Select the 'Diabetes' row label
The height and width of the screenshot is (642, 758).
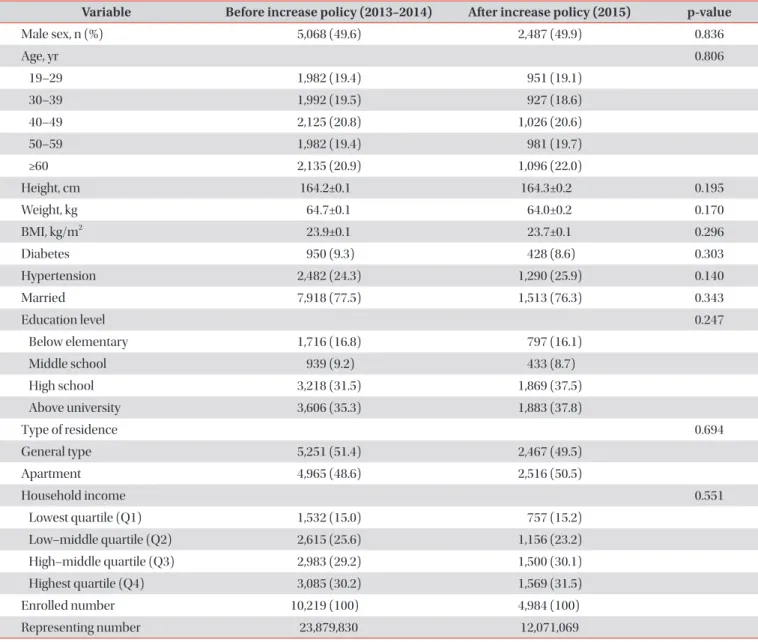[45, 254]
